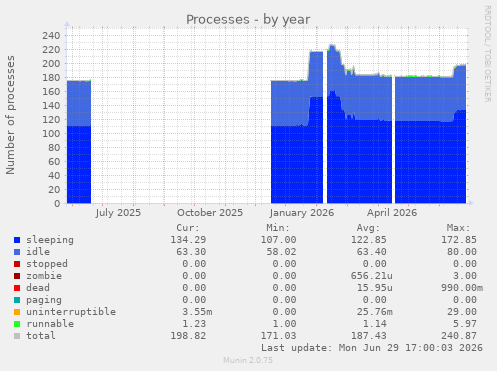Screen dimensions: 497x371
Task: Click the 'uninterruptible' legend label
Action: pos(71,312)
